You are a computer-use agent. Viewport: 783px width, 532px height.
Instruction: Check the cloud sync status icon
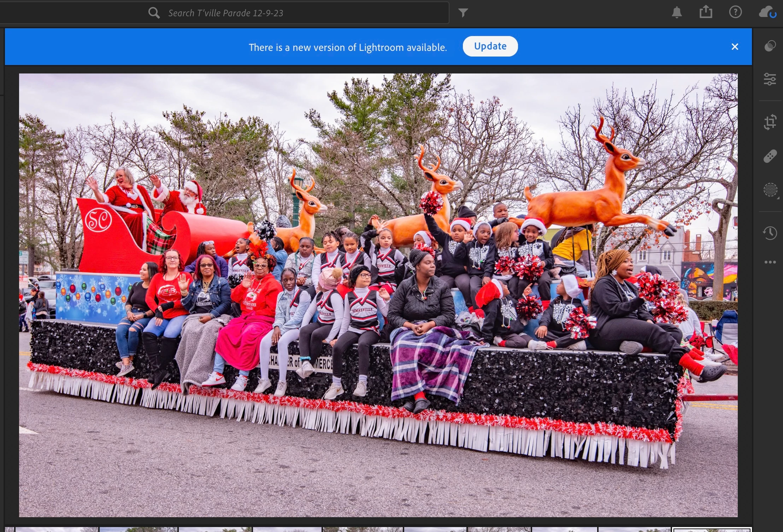(x=767, y=13)
